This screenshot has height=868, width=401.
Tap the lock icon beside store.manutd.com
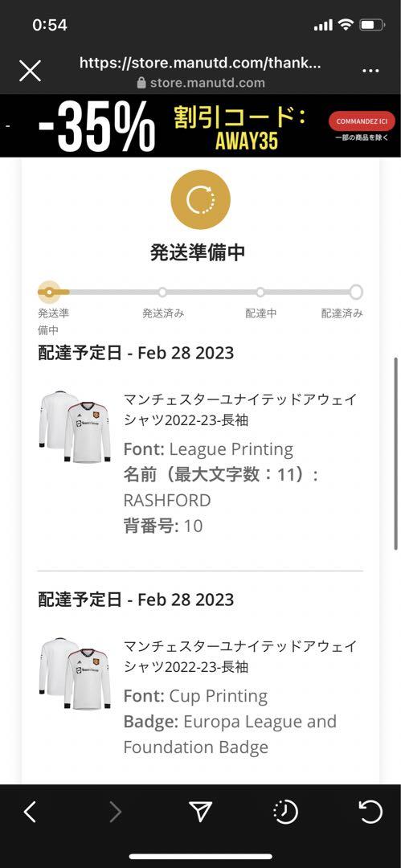point(141,83)
